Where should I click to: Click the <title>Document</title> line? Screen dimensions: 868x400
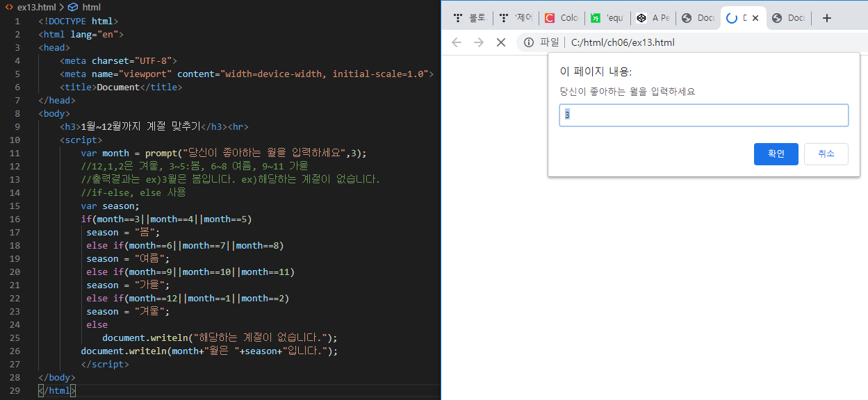(121, 87)
